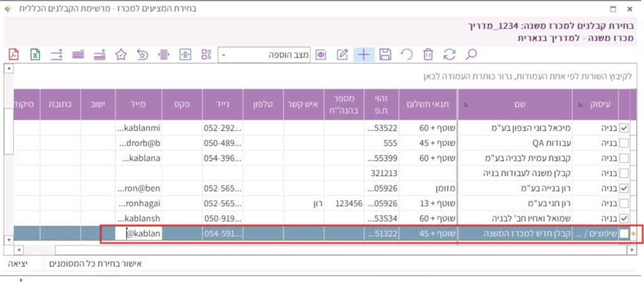Undo the last change with the arrow icon
Screen dimensions: 644x282
pyautogui.click(x=407, y=54)
